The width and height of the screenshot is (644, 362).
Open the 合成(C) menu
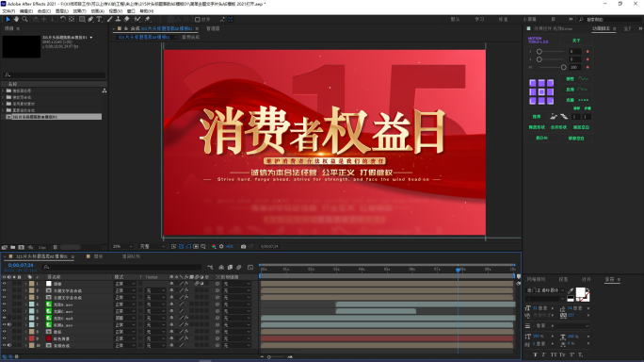[x=44, y=11]
